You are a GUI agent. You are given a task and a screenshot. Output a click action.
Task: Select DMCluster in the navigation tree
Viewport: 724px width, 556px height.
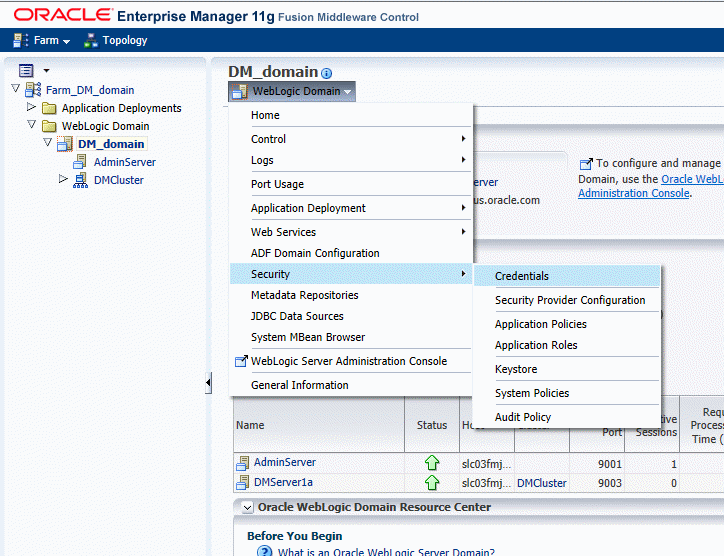[x=119, y=180]
